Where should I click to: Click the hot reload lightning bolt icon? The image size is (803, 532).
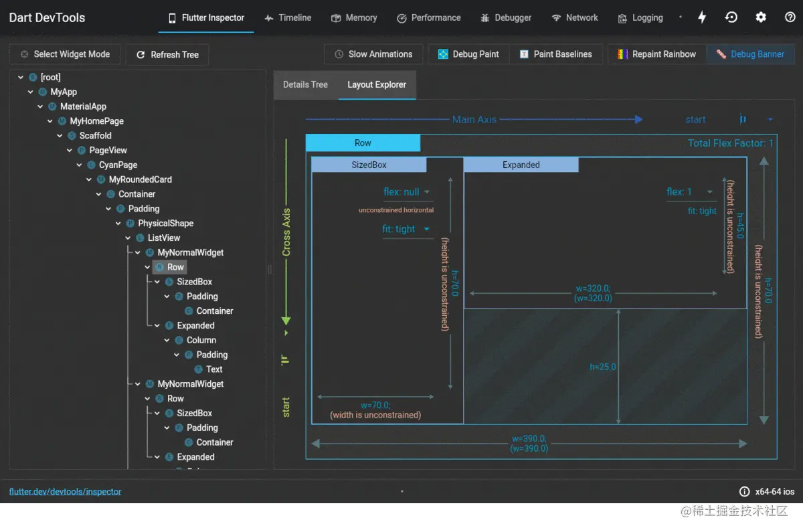click(x=701, y=17)
